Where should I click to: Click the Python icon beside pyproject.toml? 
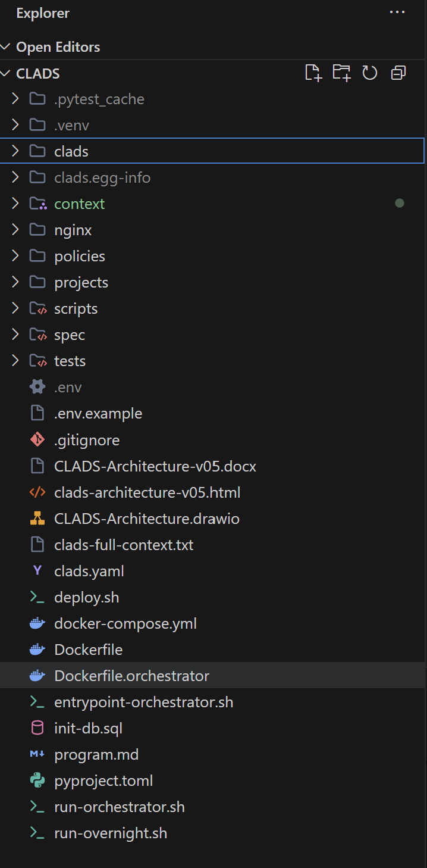(x=37, y=780)
